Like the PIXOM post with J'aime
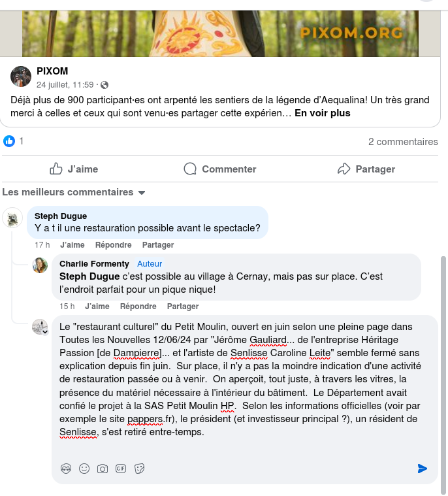Screen dimensions: 448x496 pos(74,169)
